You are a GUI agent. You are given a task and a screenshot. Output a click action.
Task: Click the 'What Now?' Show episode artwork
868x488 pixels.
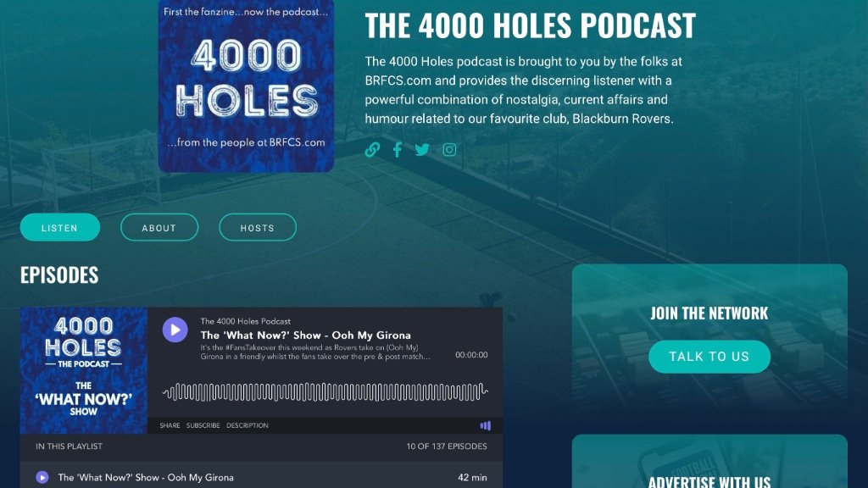click(x=83, y=370)
